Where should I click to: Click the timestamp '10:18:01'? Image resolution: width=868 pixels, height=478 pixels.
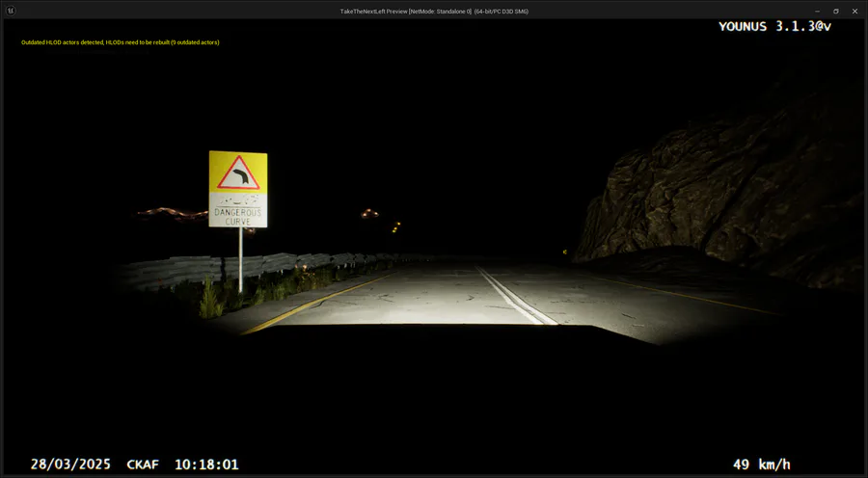tap(206, 465)
